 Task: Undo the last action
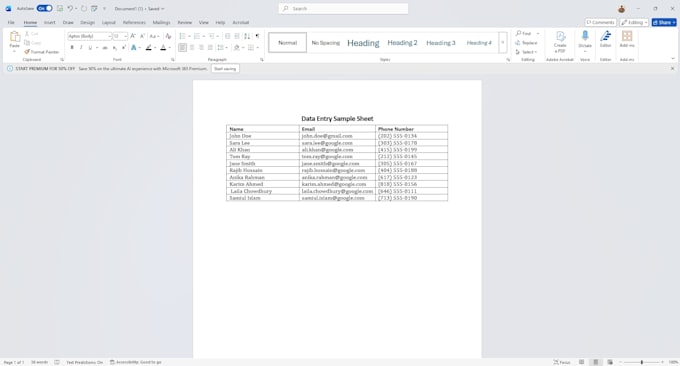pos(69,8)
